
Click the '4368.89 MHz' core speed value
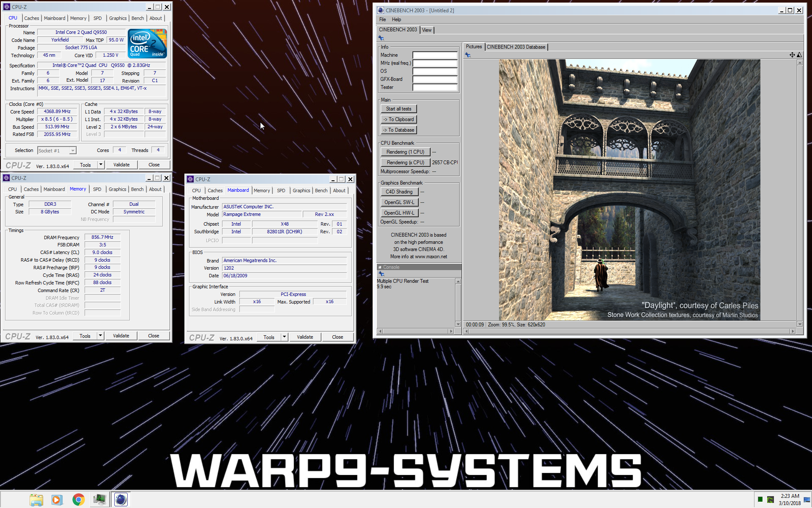click(x=57, y=112)
